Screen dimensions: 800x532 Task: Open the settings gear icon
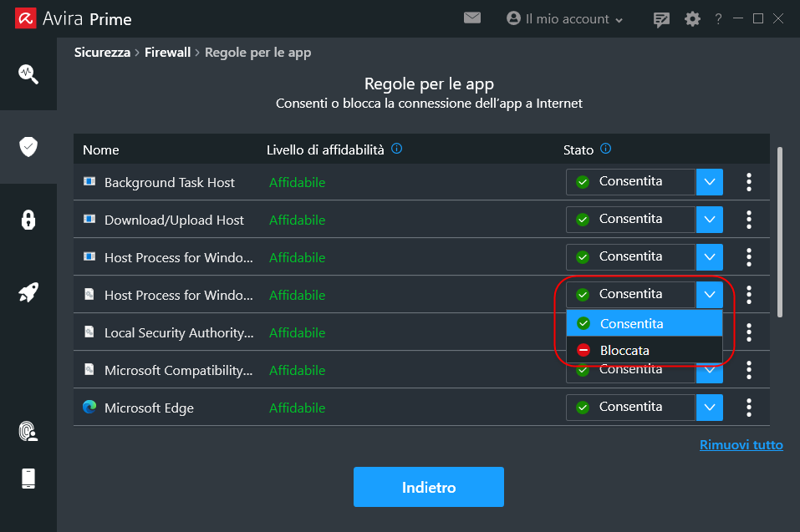click(692, 19)
